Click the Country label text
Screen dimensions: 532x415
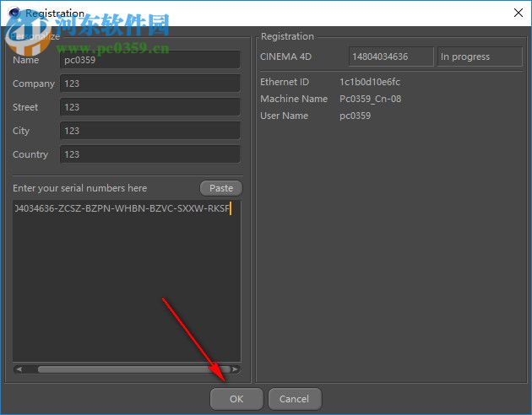click(x=30, y=154)
